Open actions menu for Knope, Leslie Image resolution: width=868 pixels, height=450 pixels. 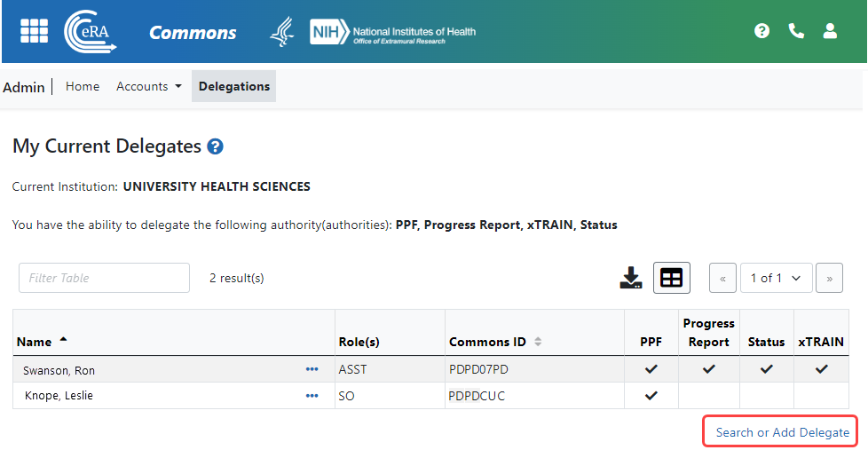pyautogui.click(x=312, y=396)
